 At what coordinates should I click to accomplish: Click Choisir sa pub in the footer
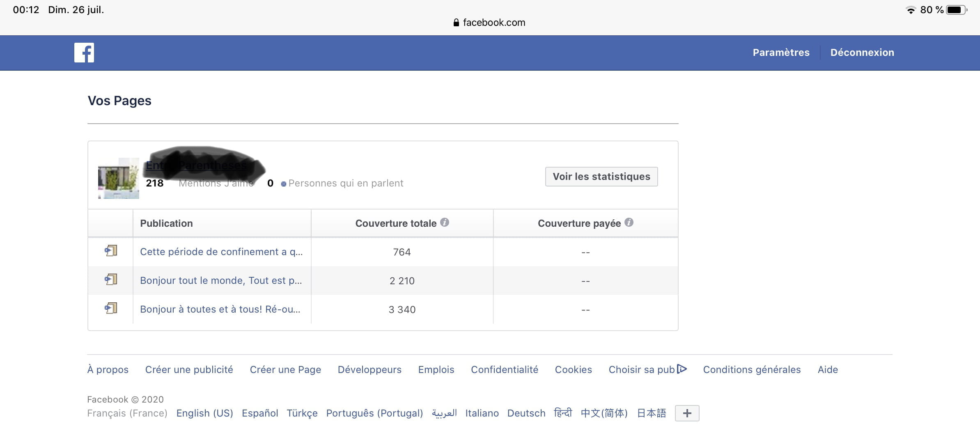642,370
